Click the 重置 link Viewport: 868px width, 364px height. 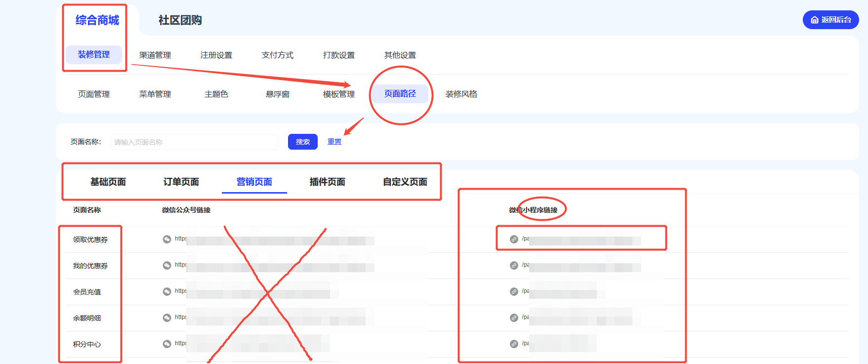click(x=334, y=142)
